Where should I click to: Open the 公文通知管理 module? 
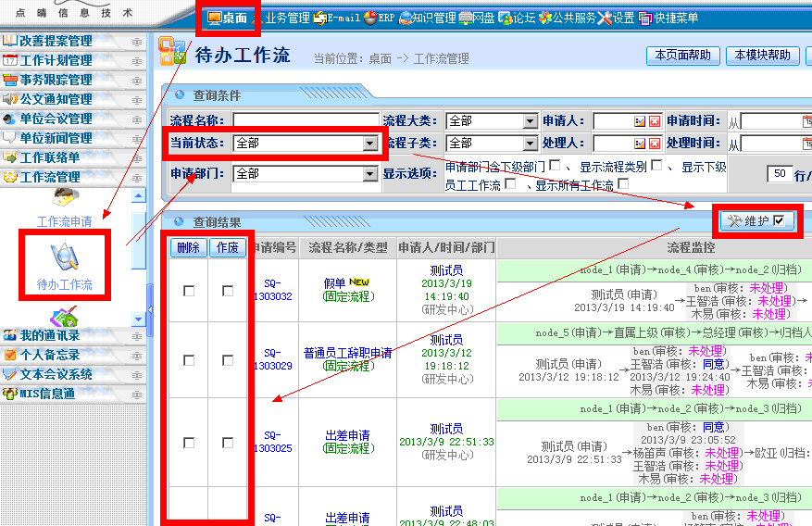tap(56, 99)
